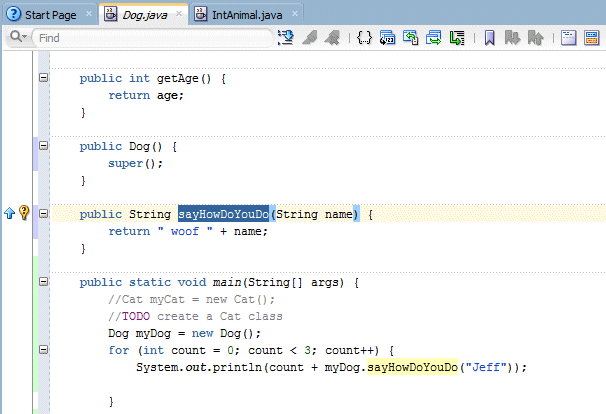The height and width of the screenshot is (414, 606).
Task: Click the commented Cat myCat line
Action: [x=192, y=300]
